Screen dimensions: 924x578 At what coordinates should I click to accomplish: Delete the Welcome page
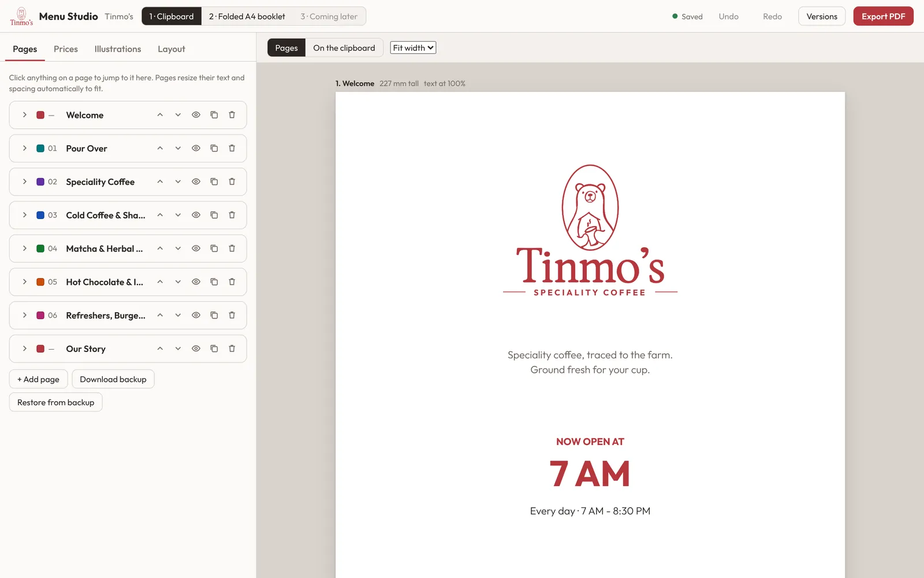(x=232, y=115)
